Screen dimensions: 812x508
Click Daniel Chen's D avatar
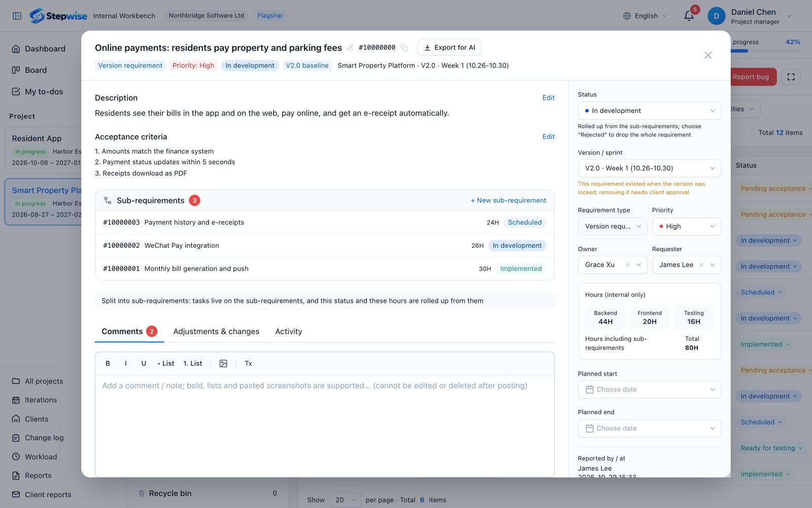coord(716,16)
